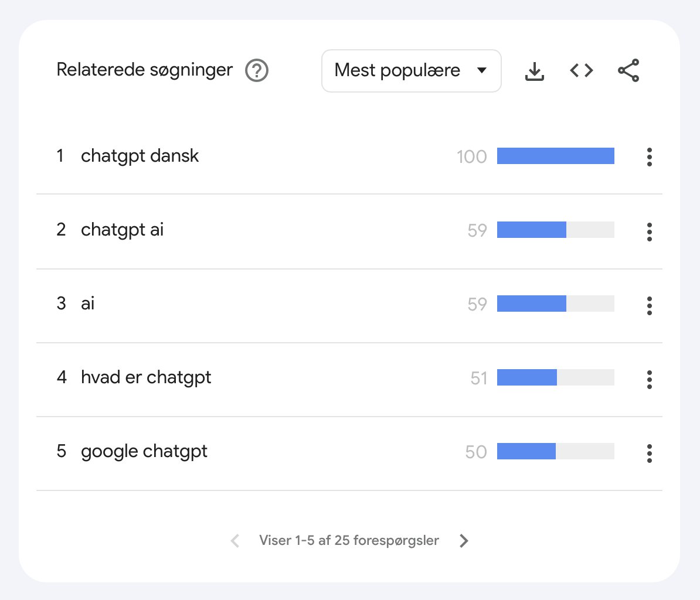Go to next page of forespørgsler

(464, 540)
